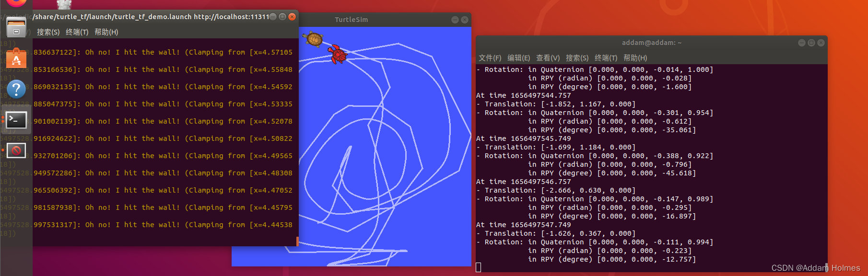Click Translation [-1.699, 1.184, 0.000] line
868x276 pixels.
[x=556, y=147]
